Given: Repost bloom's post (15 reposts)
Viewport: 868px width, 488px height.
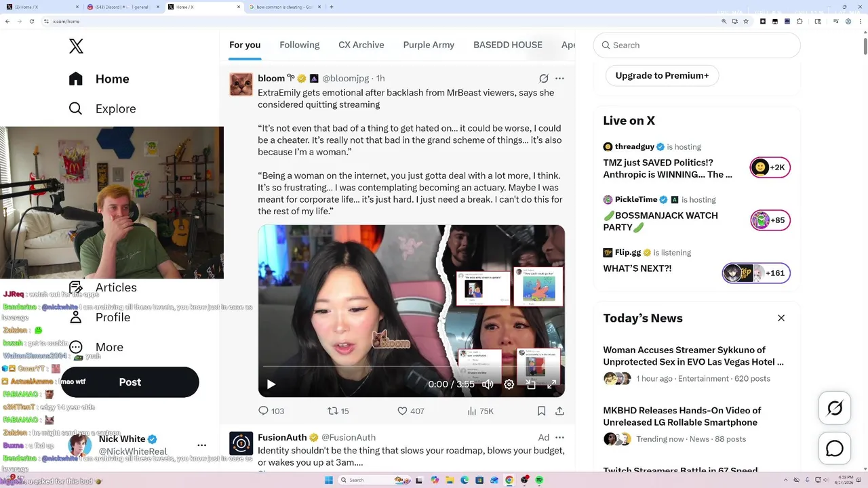Looking at the screenshot, I should [338, 411].
